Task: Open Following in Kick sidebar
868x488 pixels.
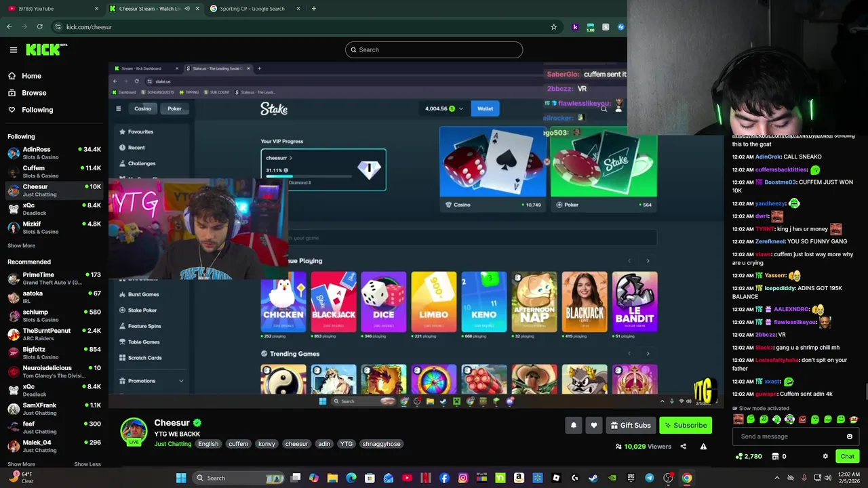Action: (x=37, y=110)
